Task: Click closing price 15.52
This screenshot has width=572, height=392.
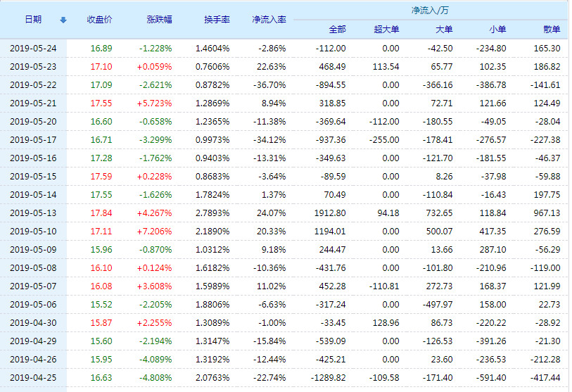Action: 101,305
